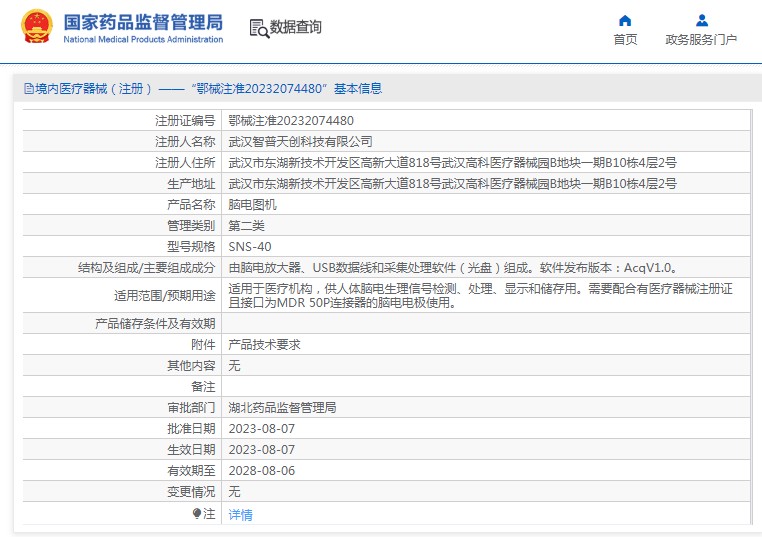
Task: Click the 政务服务门户 user icon
Action: point(702,20)
